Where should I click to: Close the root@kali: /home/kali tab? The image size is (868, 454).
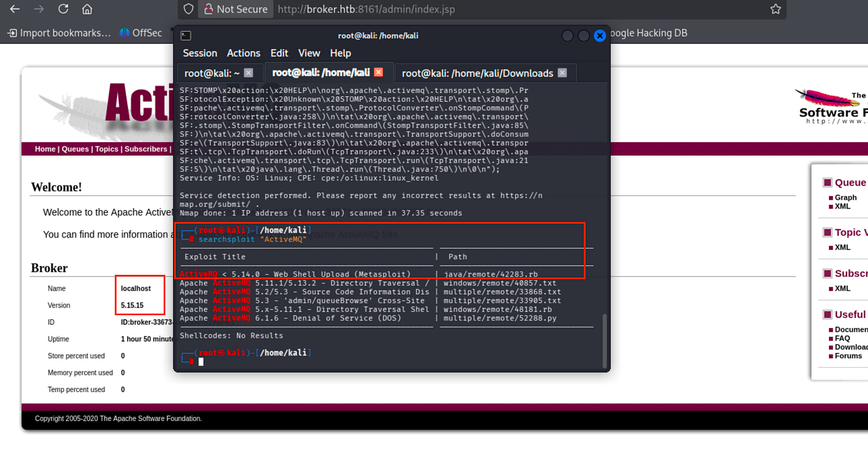click(378, 72)
